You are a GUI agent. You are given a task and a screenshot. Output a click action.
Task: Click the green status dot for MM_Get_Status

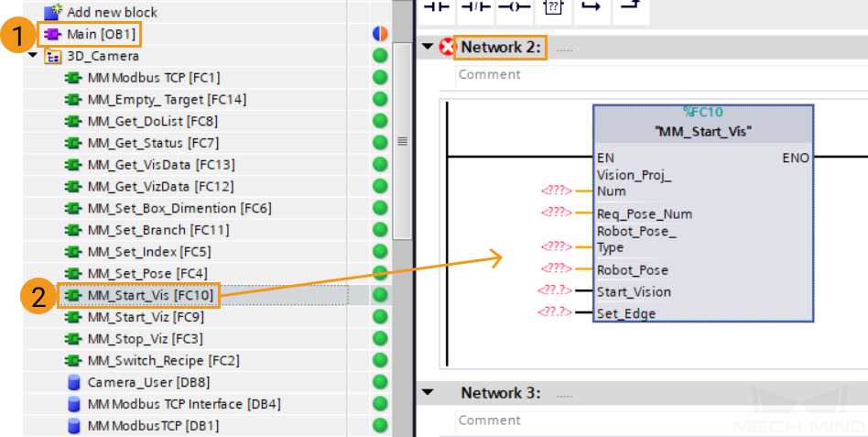pyautogui.click(x=380, y=143)
